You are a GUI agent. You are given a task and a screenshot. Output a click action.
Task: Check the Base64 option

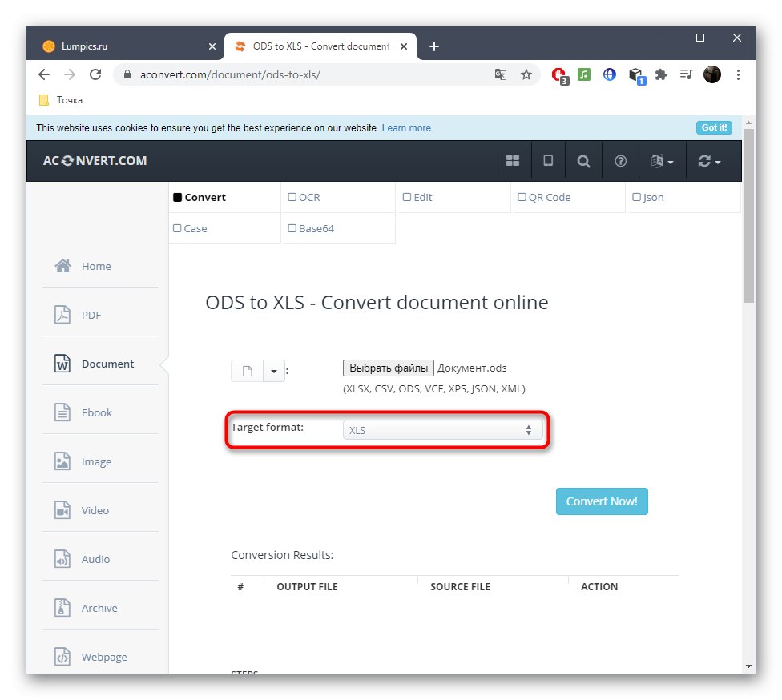[x=292, y=227]
